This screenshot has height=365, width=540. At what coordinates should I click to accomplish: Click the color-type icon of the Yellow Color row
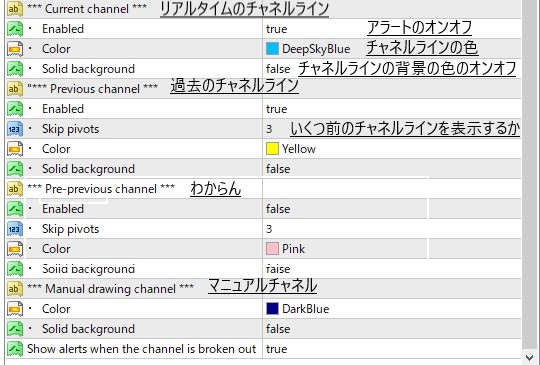[x=15, y=149]
